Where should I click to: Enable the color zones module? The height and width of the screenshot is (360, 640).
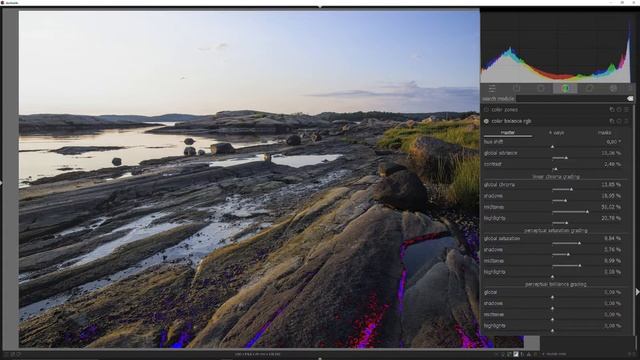pos(486,110)
